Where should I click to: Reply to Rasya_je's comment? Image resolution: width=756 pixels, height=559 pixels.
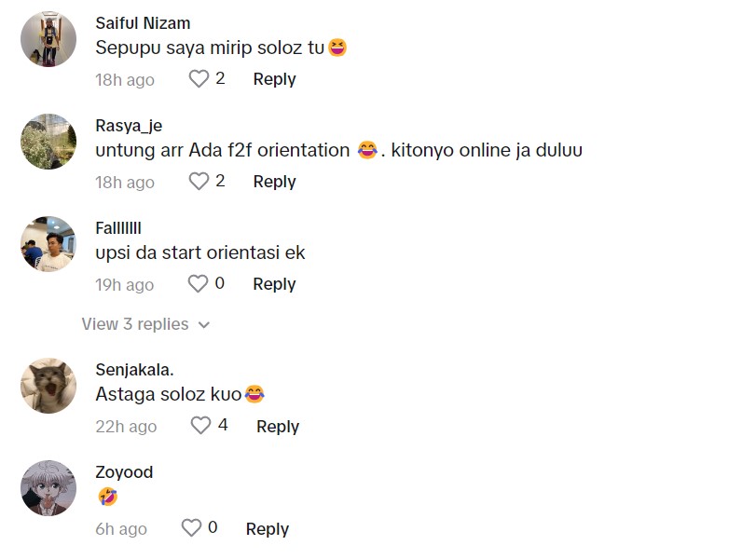274,182
